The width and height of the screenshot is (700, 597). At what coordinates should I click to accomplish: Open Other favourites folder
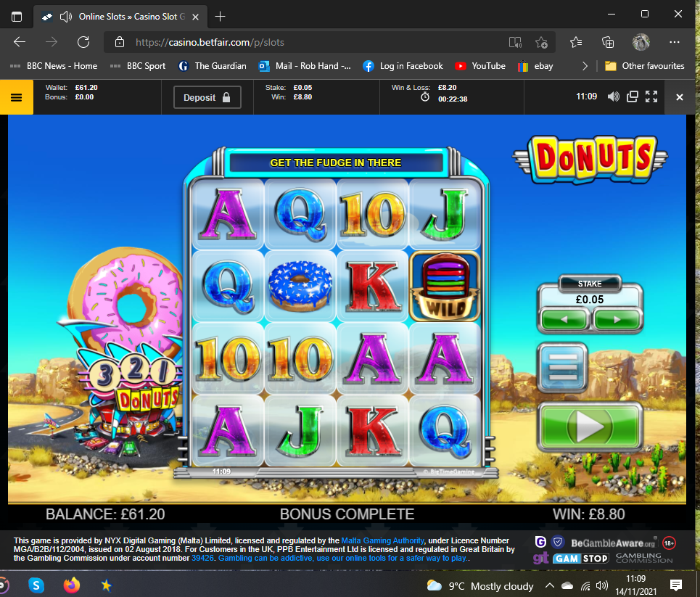click(645, 66)
